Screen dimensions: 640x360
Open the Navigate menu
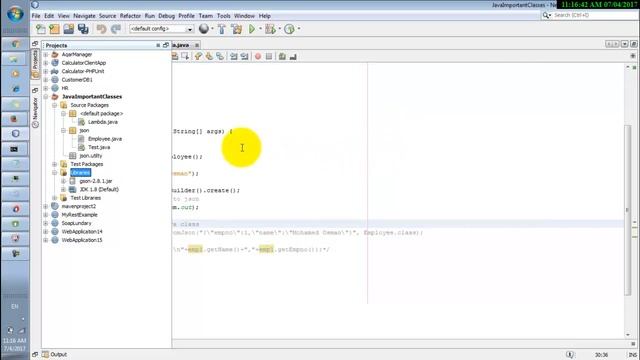point(84,16)
